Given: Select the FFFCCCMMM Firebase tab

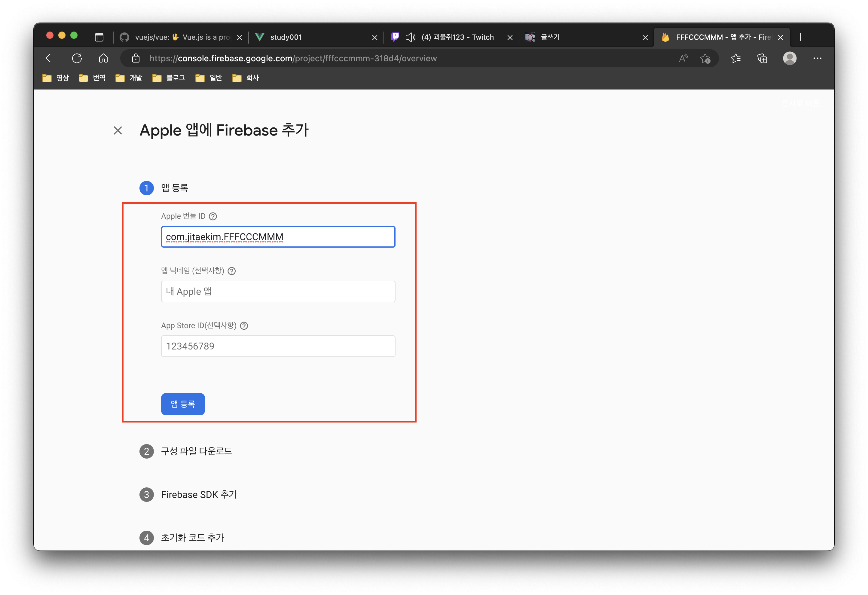Looking at the screenshot, I should pos(721,37).
